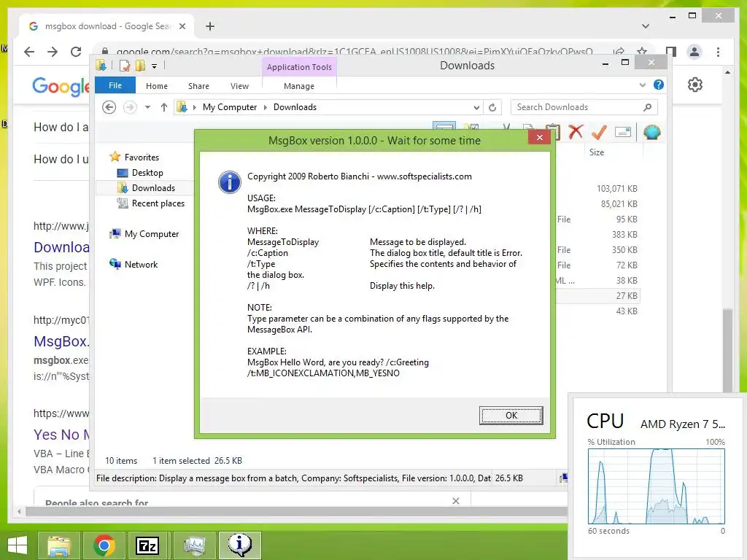The height and width of the screenshot is (560, 747).
Task: Click the orange checkmark toolbar icon
Action: pos(599,132)
